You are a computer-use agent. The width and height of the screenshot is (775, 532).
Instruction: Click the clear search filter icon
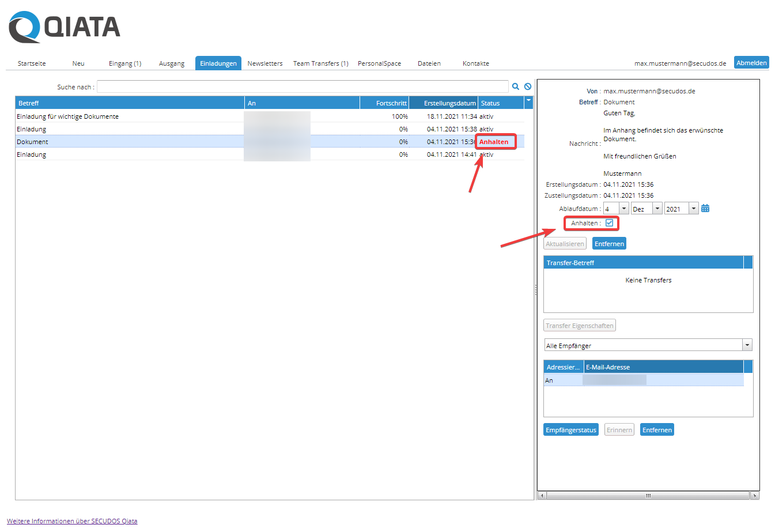tap(528, 86)
